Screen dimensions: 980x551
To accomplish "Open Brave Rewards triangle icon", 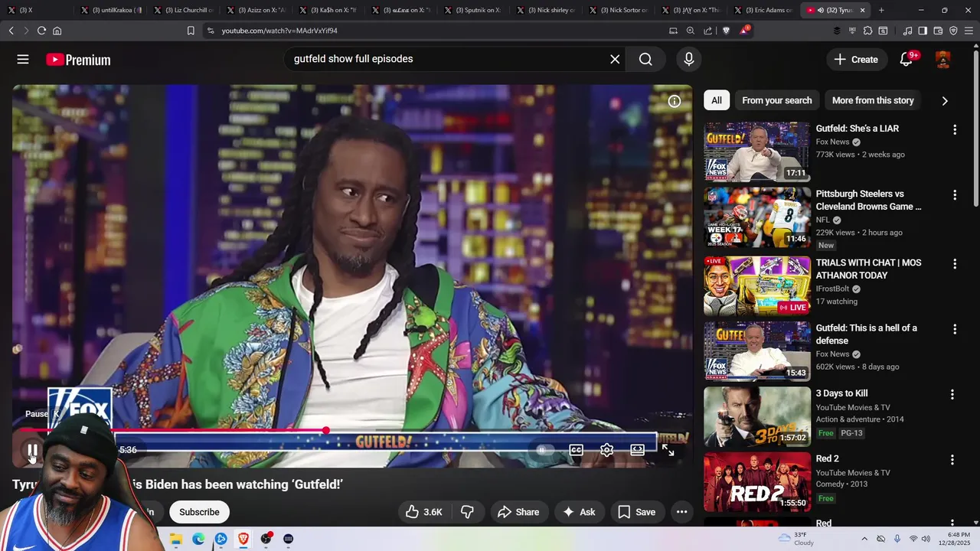I will 744,31.
